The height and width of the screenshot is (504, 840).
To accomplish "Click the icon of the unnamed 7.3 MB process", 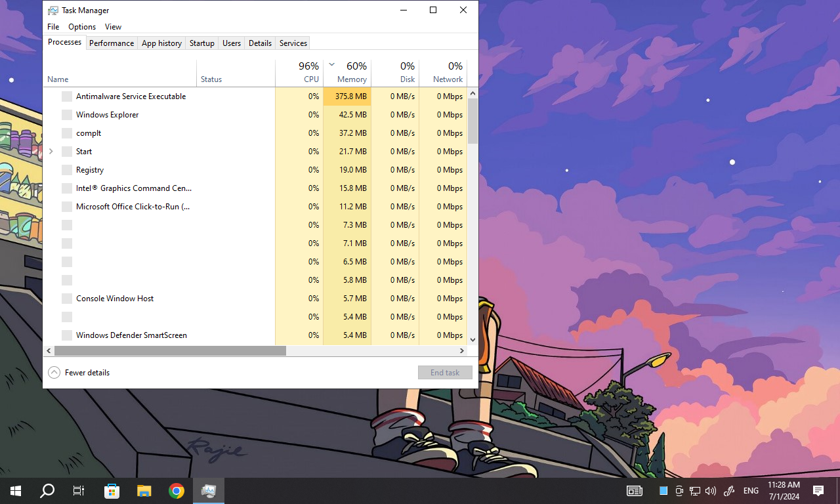I will pos(67,225).
